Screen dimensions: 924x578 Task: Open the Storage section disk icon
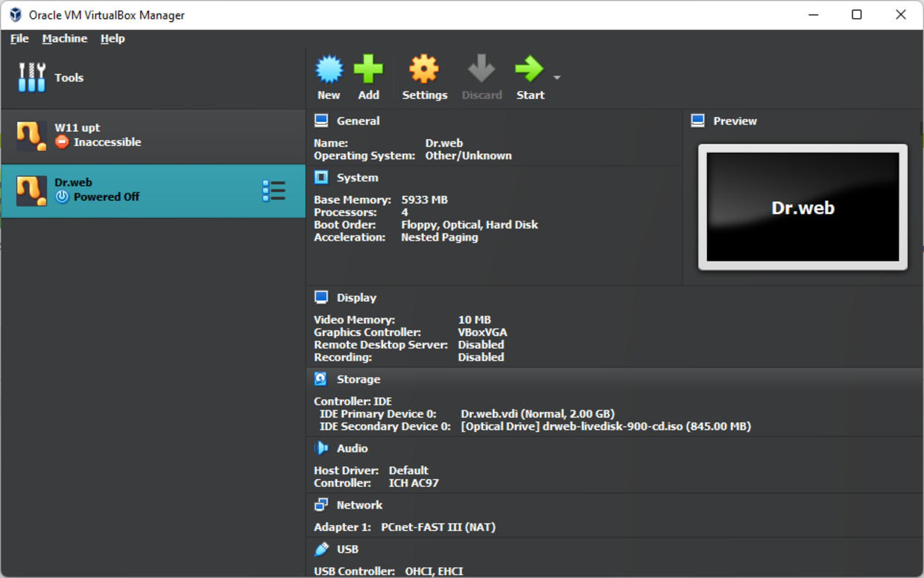(x=321, y=378)
